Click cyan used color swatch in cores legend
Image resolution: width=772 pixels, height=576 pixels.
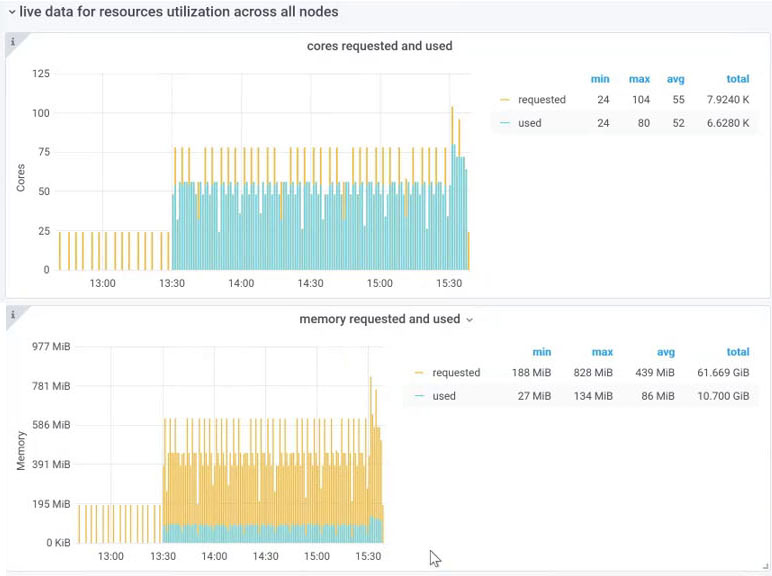[x=505, y=123]
